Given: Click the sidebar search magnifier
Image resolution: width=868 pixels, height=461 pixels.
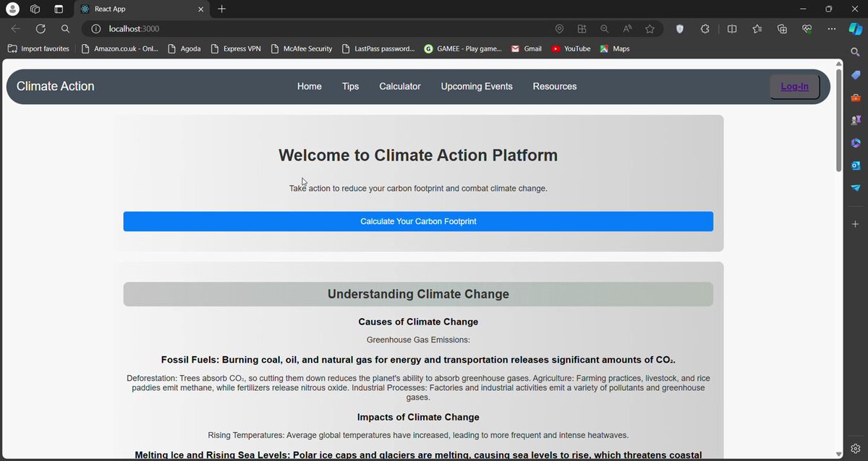Looking at the screenshot, I should pos(855,52).
